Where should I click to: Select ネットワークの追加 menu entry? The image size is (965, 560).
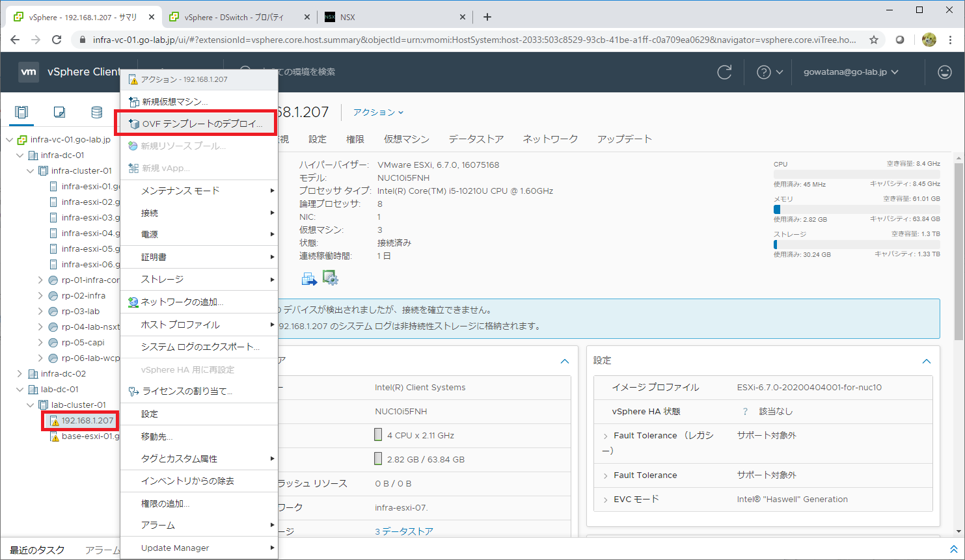click(x=199, y=302)
